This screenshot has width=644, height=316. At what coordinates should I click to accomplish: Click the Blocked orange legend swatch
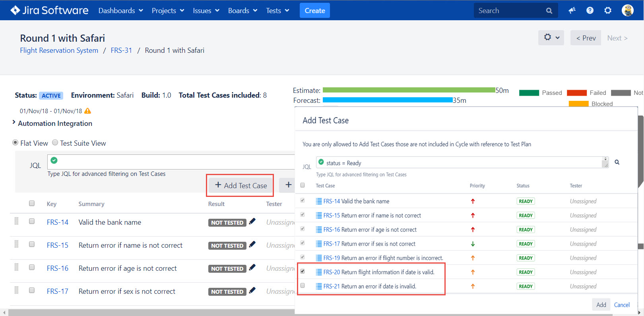click(x=578, y=104)
